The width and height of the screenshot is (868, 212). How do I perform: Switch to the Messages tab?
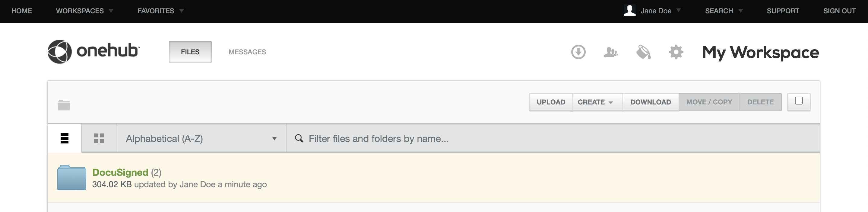[247, 52]
